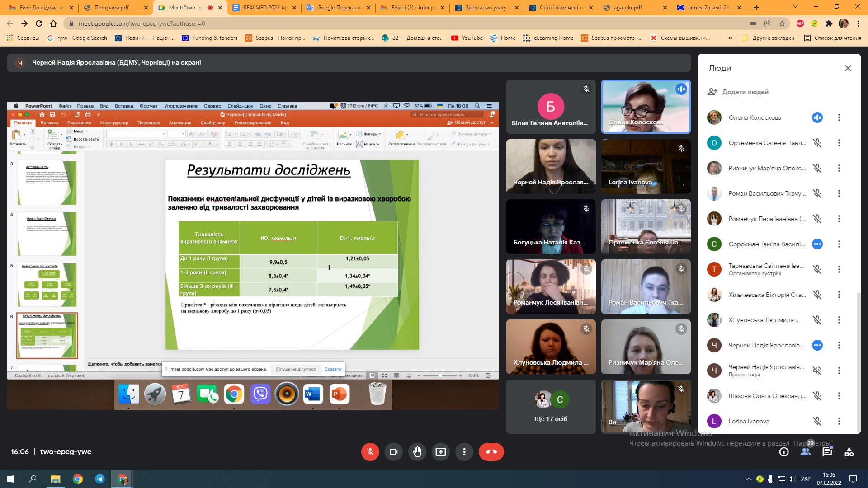Switch to aga_ukr.pdf browser tab
The image size is (868, 488).
[x=635, y=8]
